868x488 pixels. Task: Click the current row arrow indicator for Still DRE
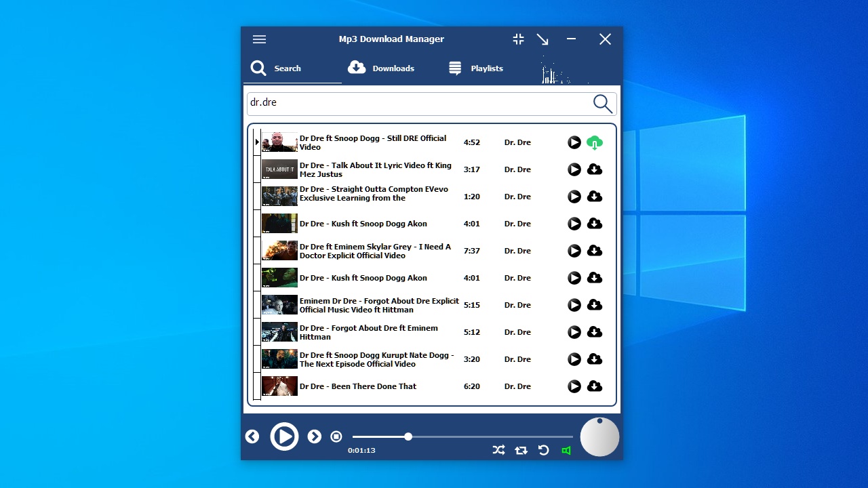click(x=257, y=142)
